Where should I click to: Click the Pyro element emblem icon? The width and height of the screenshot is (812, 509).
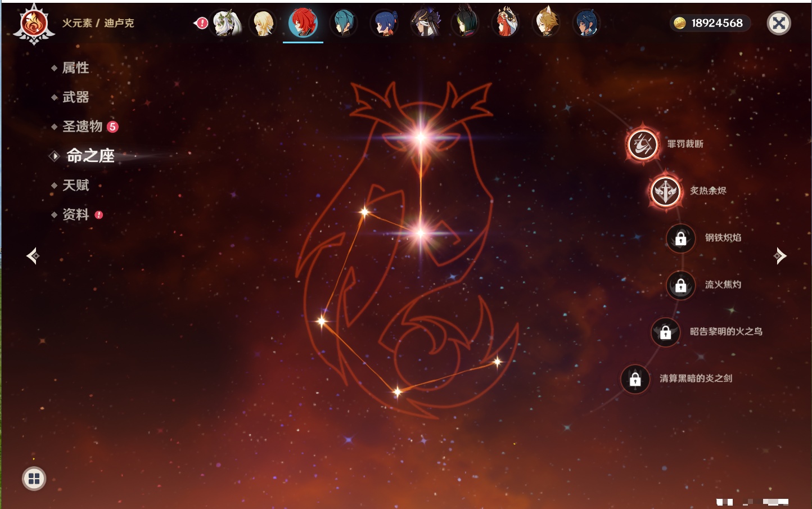tap(34, 24)
